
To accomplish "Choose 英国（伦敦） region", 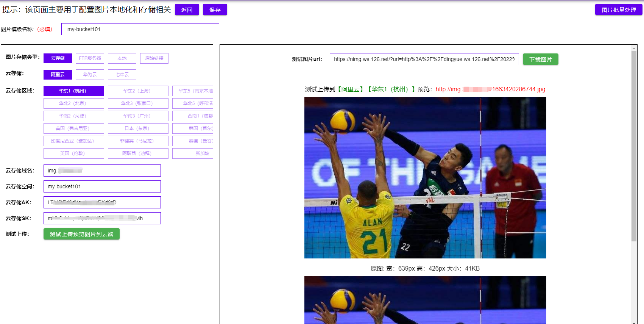I will [x=73, y=153].
